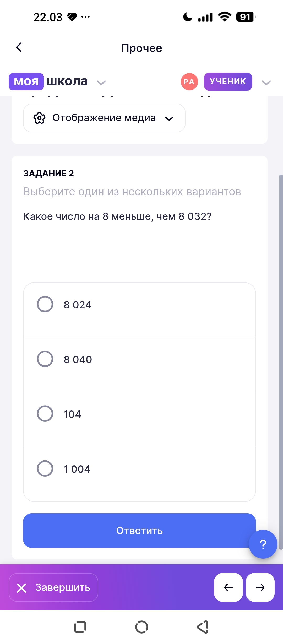Viewport: 283px width, 644px height.
Task: Select the 8 024 answer option
Action: [139, 310]
